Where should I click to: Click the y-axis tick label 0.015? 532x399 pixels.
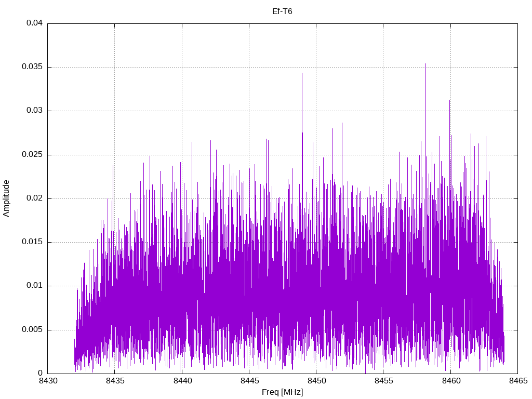tap(32, 242)
